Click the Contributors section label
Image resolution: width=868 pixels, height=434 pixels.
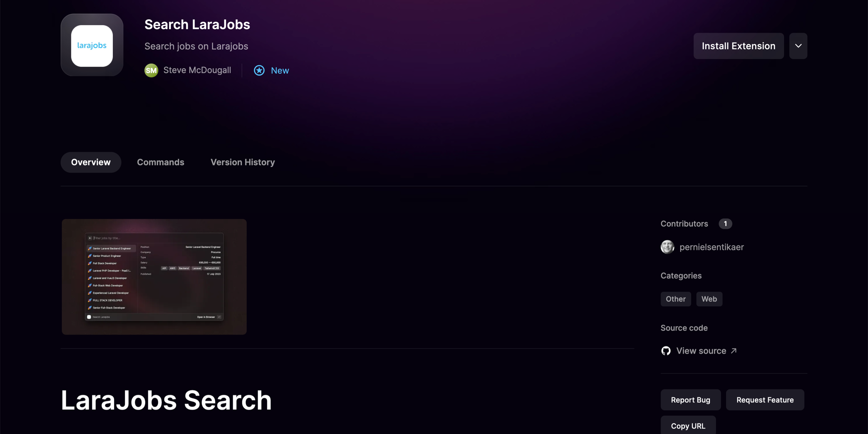tap(684, 224)
